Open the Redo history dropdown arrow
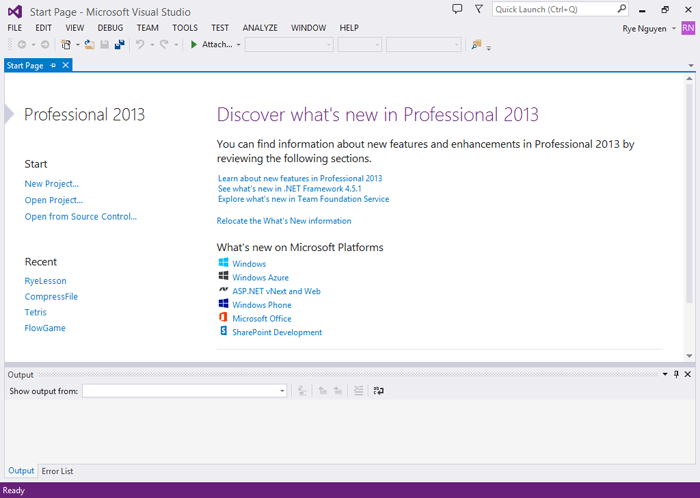 pyautogui.click(x=176, y=45)
